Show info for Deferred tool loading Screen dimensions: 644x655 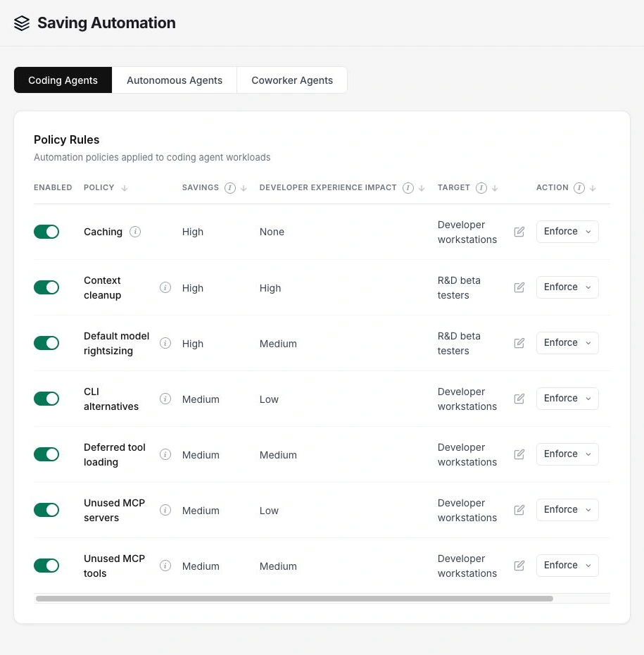[x=165, y=454]
